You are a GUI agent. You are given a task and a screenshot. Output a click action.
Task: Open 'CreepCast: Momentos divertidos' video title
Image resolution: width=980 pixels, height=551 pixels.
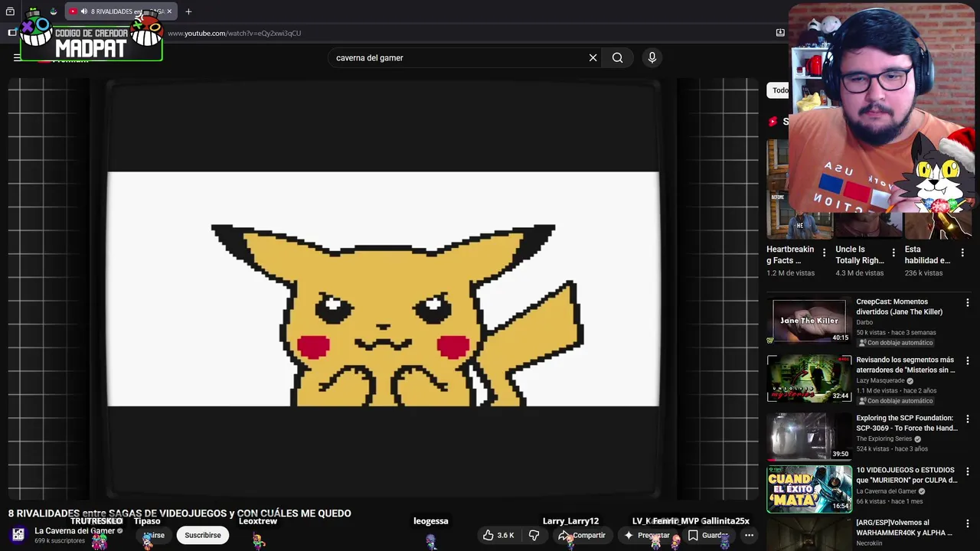899,307
